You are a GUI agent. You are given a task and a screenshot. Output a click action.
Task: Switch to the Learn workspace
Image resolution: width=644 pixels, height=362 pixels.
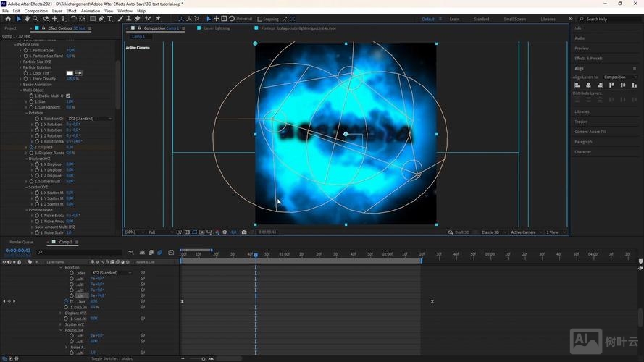[x=454, y=19]
